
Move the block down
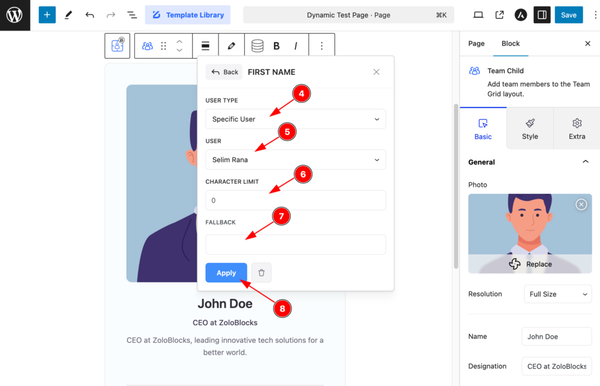pos(179,50)
